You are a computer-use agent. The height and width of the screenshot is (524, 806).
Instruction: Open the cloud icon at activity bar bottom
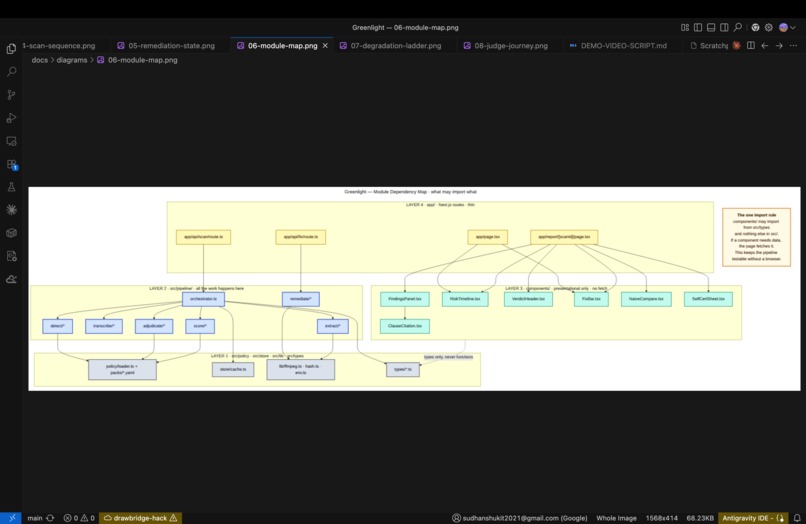[x=11, y=279]
